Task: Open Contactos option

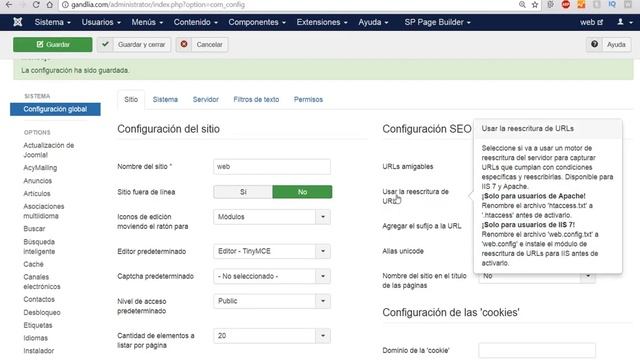Action: tap(39, 299)
